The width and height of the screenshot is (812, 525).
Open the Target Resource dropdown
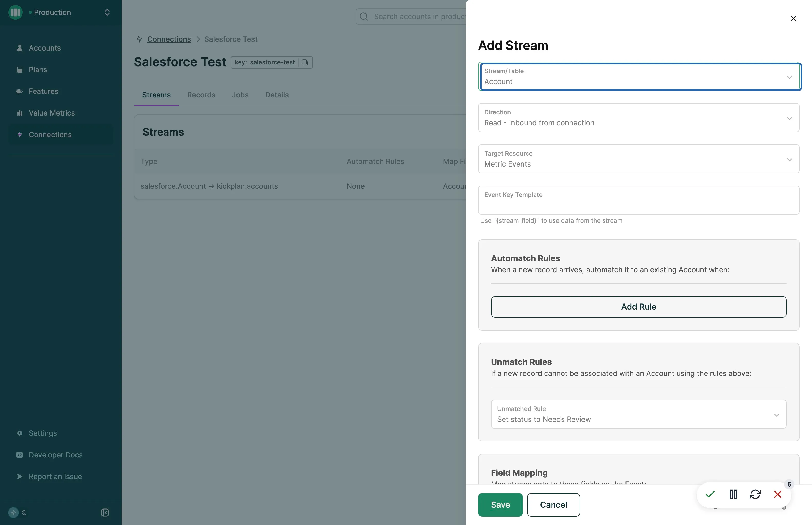(639, 159)
